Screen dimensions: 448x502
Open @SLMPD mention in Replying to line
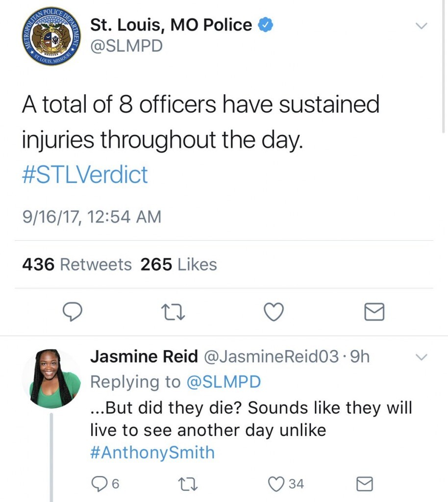click(224, 382)
